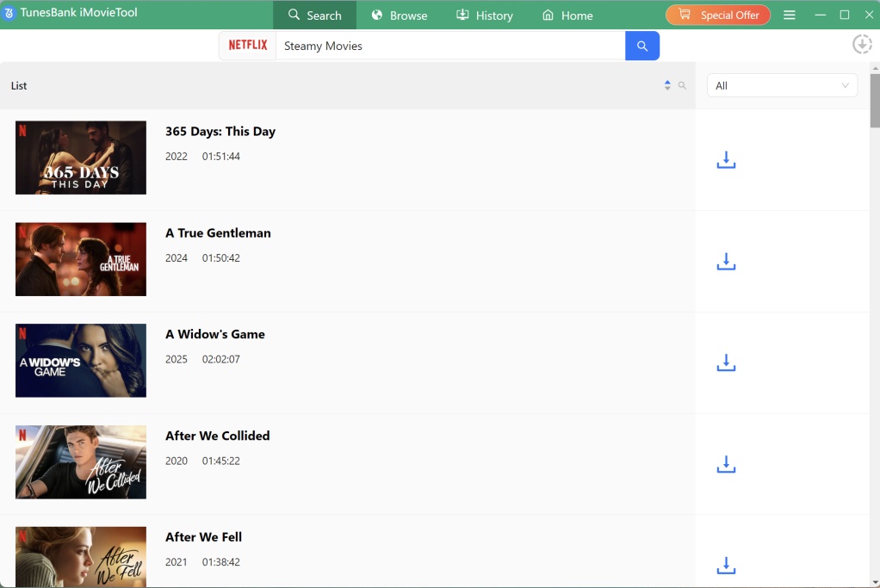Open the History tab
The width and height of the screenshot is (880, 588).
pos(485,15)
